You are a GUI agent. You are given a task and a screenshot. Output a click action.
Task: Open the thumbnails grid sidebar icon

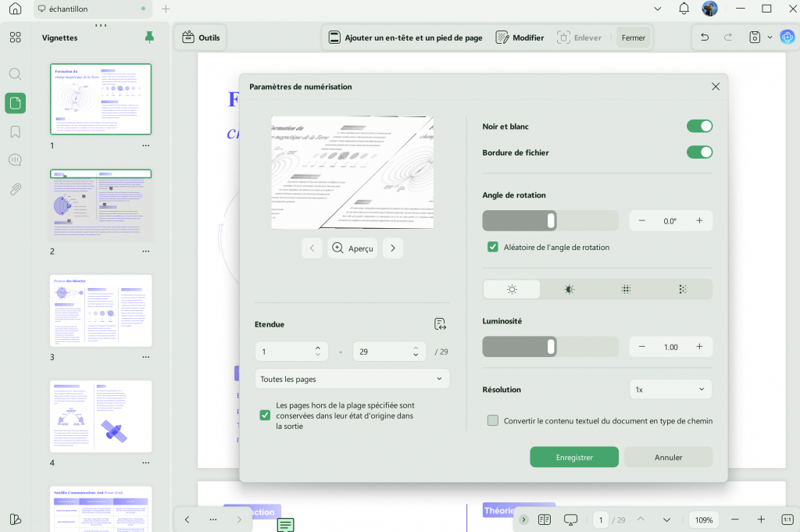click(x=16, y=37)
